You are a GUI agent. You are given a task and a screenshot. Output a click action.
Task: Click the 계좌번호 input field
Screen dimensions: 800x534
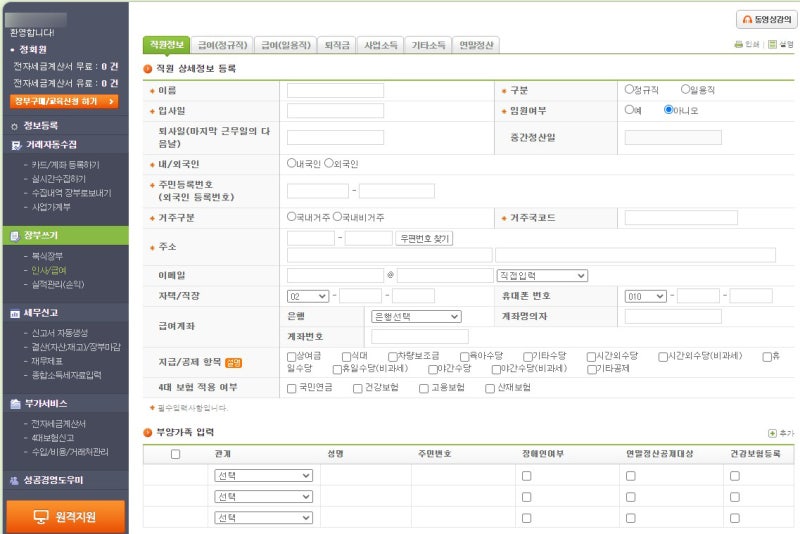(x=420, y=337)
